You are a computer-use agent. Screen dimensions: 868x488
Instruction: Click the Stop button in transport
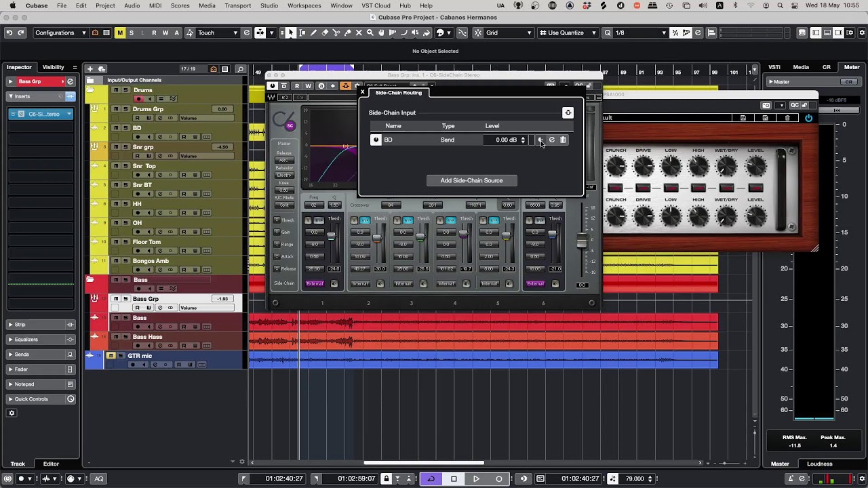[454, 479]
